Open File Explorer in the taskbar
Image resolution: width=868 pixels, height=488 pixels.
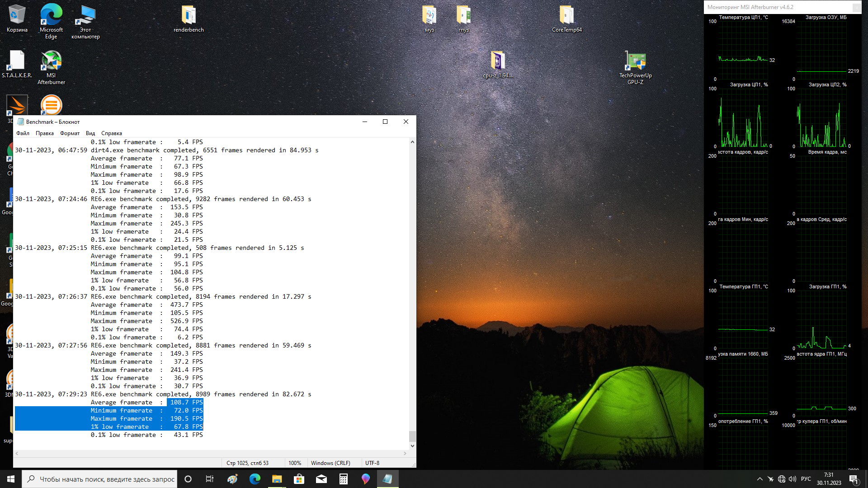tap(277, 479)
